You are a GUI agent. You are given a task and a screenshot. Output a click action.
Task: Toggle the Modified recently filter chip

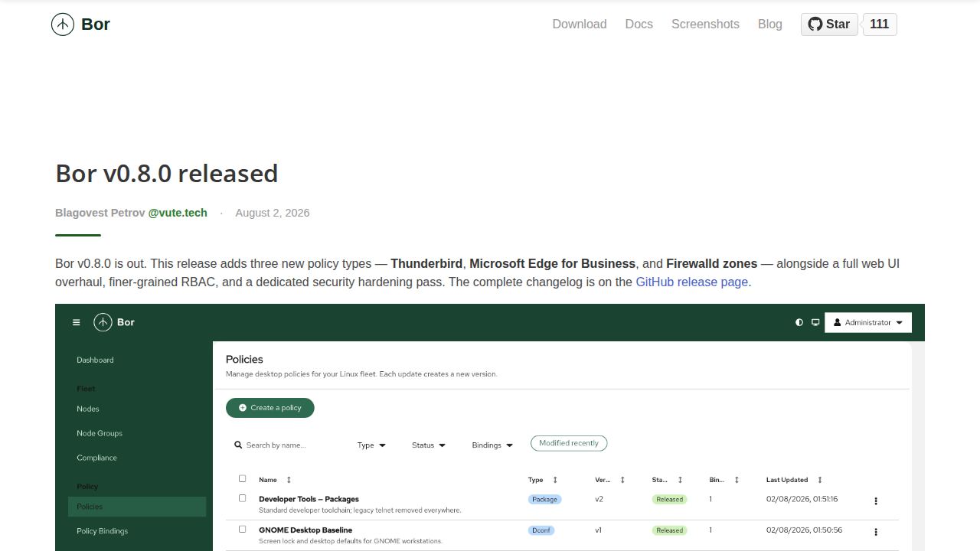tap(569, 443)
